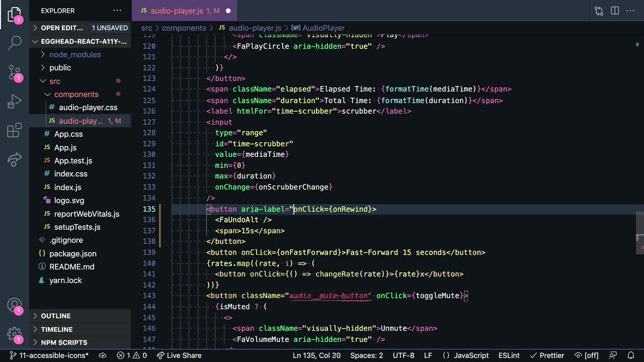Open the Source Control view

pos(15,73)
